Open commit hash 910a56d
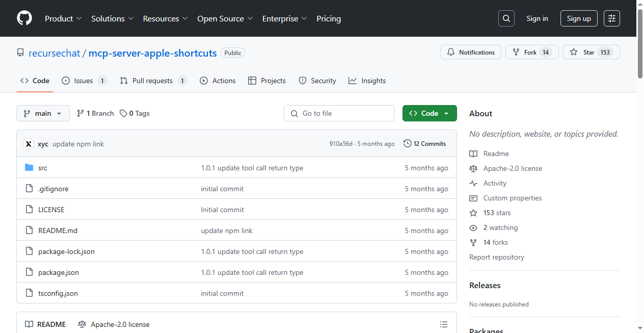 (x=341, y=144)
